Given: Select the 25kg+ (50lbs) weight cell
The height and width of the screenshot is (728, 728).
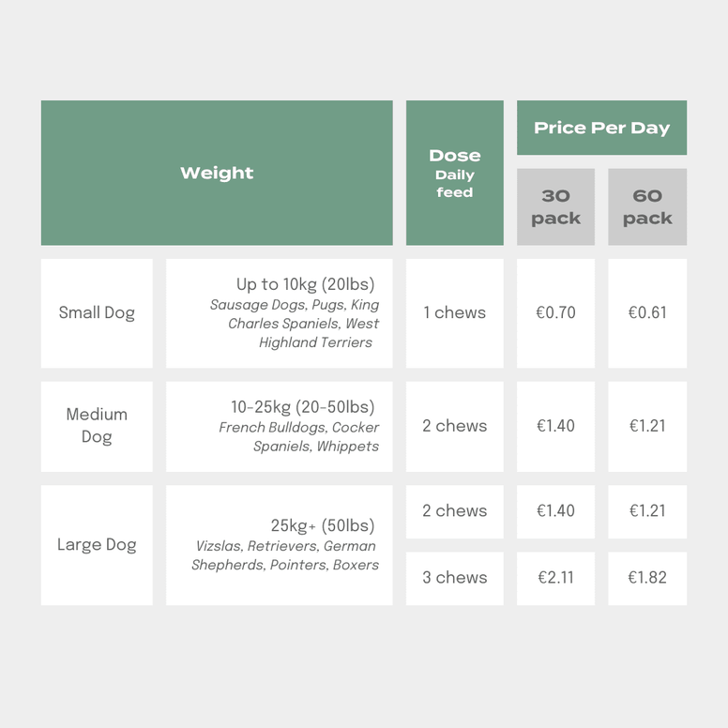Looking at the screenshot, I should [280, 545].
